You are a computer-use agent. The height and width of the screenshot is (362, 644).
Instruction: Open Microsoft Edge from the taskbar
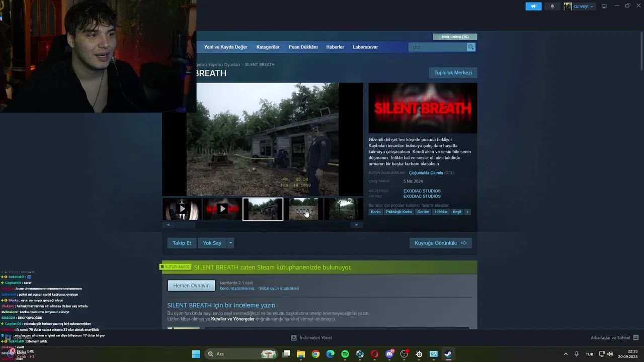[x=330, y=354]
